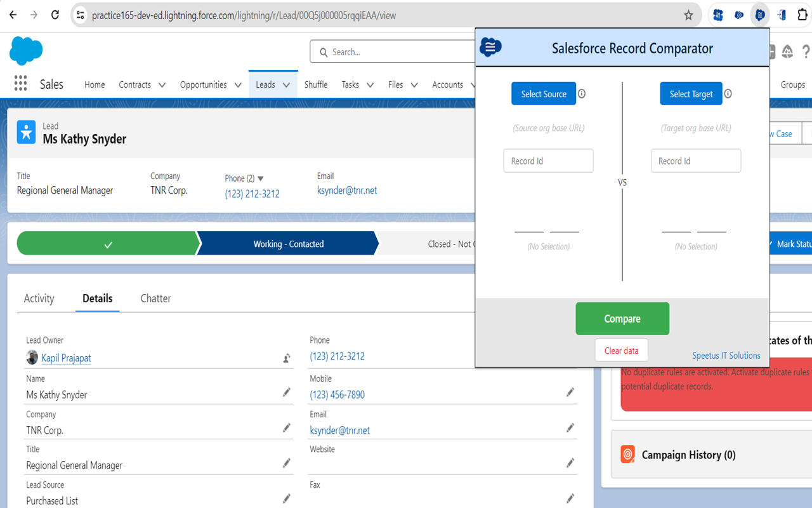Bookmark this page with the star icon
Image resolution: width=812 pixels, height=508 pixels.
tap(688, 15)
